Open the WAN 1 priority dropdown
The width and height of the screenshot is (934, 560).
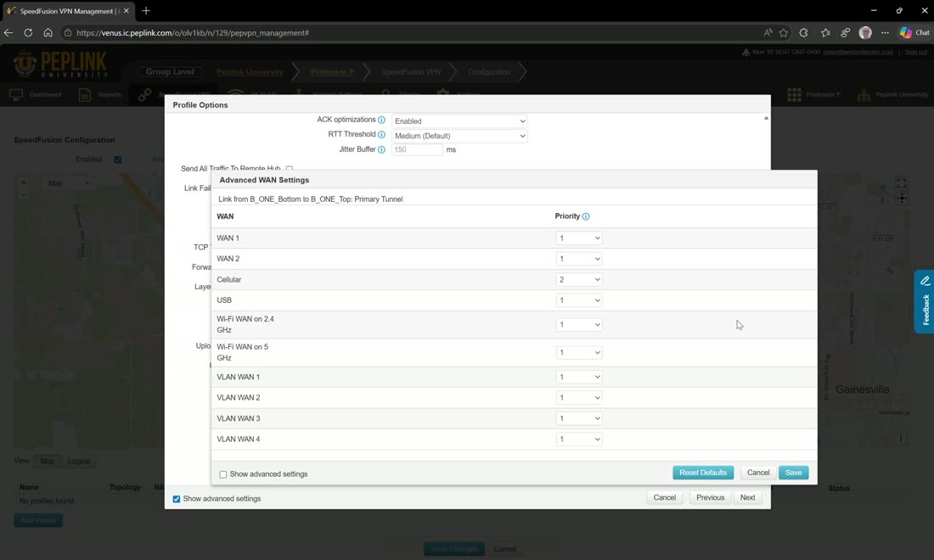[x=579, y=238]
